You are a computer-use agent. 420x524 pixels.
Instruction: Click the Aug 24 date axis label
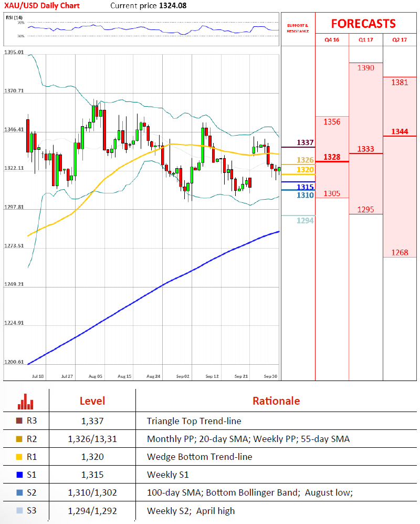point(153,376)
